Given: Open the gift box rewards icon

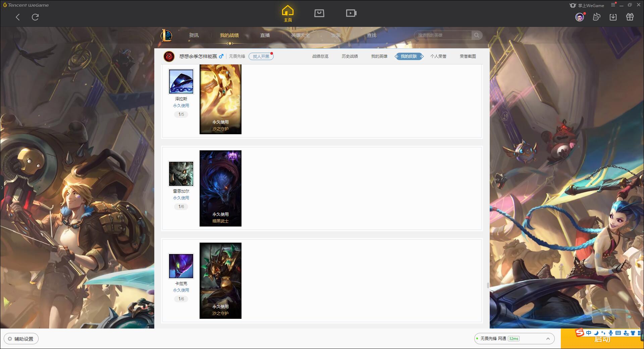Looking at the screenshot, I should [x=630, y=17].
